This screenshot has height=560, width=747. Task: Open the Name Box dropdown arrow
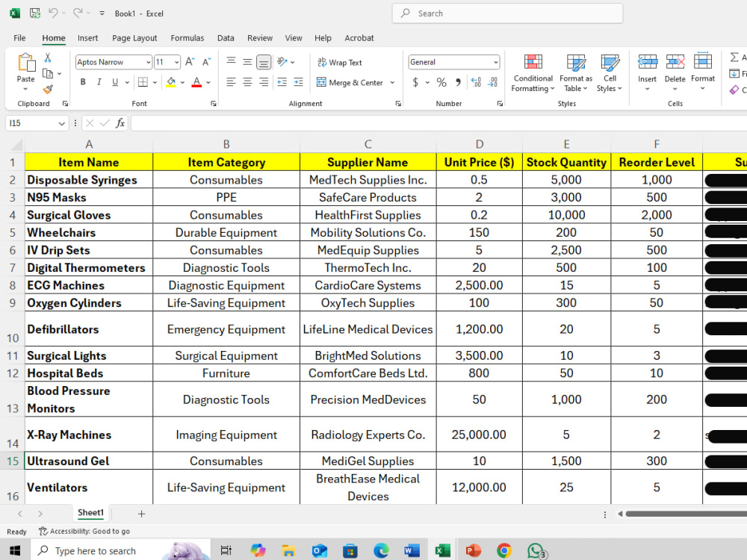61,123
